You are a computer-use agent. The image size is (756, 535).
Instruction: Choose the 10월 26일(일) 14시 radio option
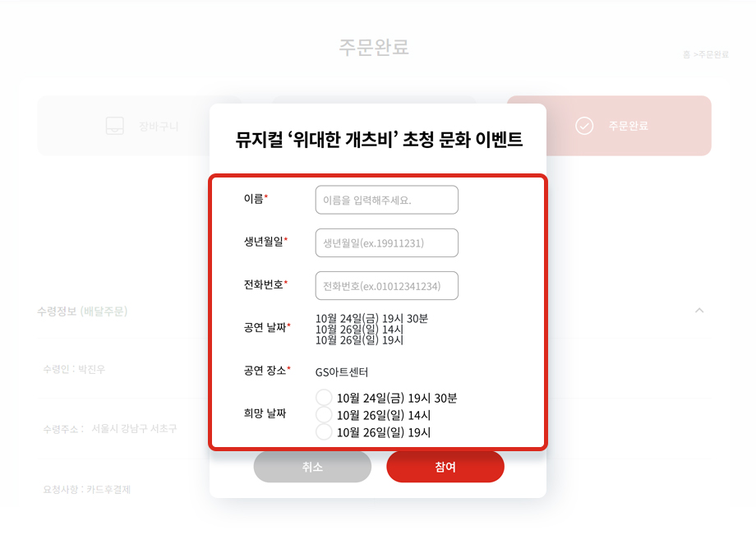[x=324, y=414]
